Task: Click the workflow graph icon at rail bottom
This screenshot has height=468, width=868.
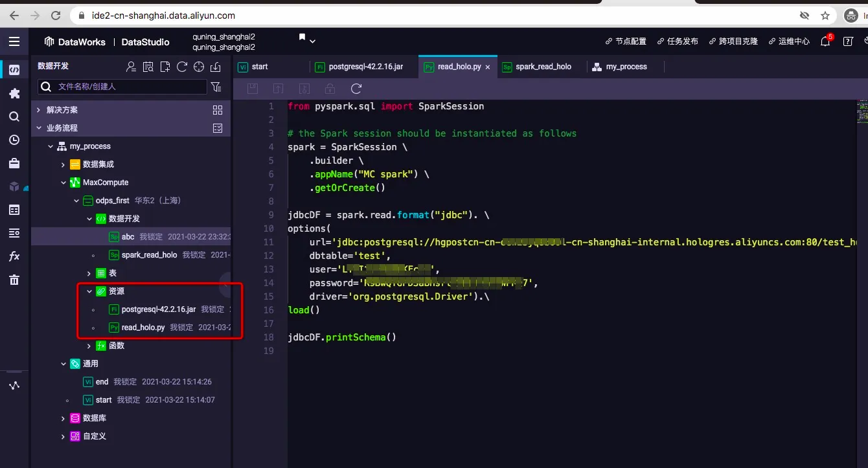Action: point(14,385)
